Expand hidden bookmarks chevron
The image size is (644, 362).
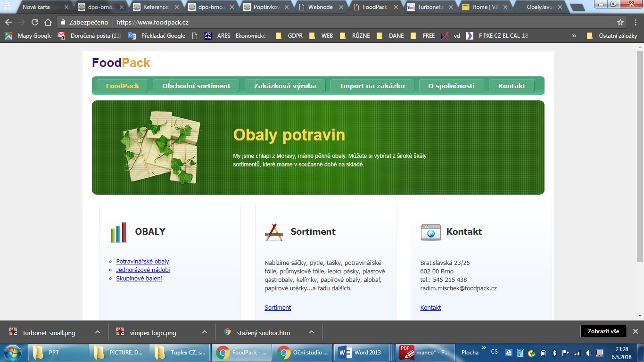point(574,35)
